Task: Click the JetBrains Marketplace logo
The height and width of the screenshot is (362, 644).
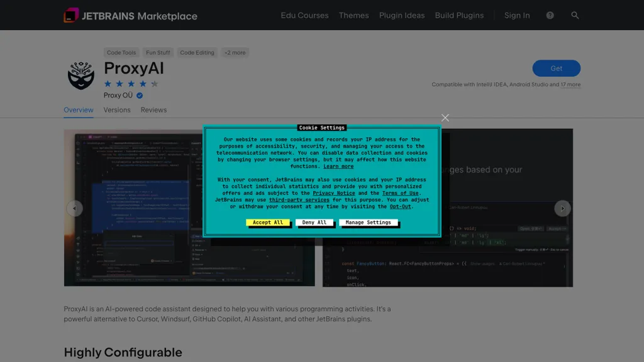Action: [130, 14]
